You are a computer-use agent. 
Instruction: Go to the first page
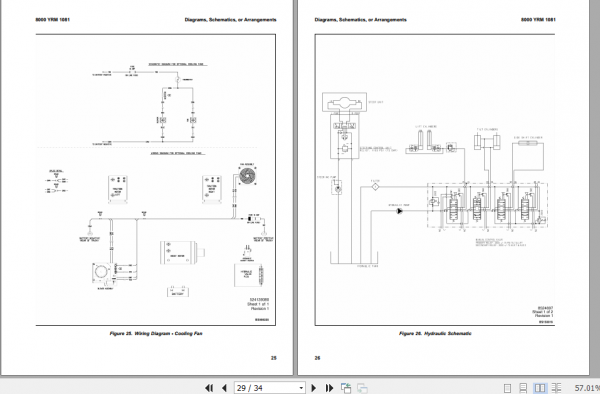(x=209, y=388)
